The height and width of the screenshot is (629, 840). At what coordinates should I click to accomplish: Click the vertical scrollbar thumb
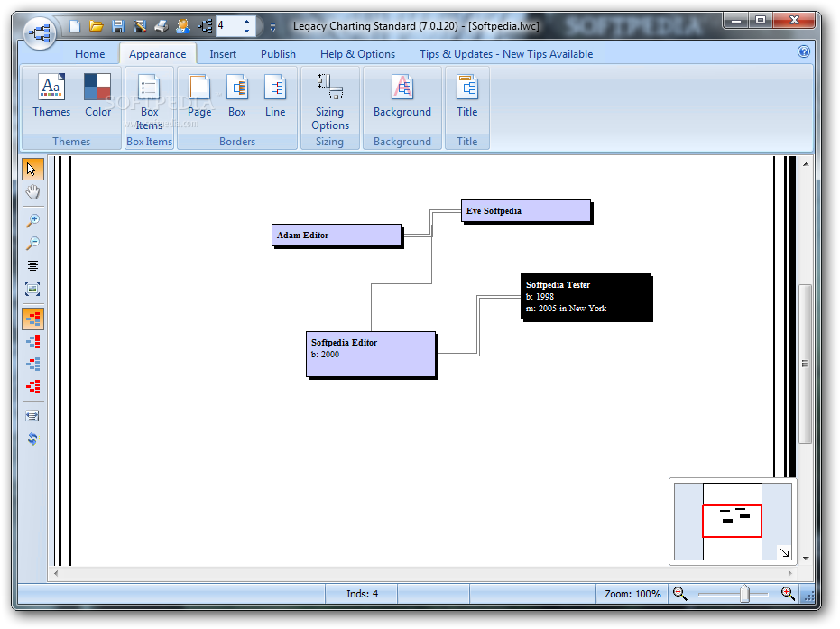click(x=805, y=364)
